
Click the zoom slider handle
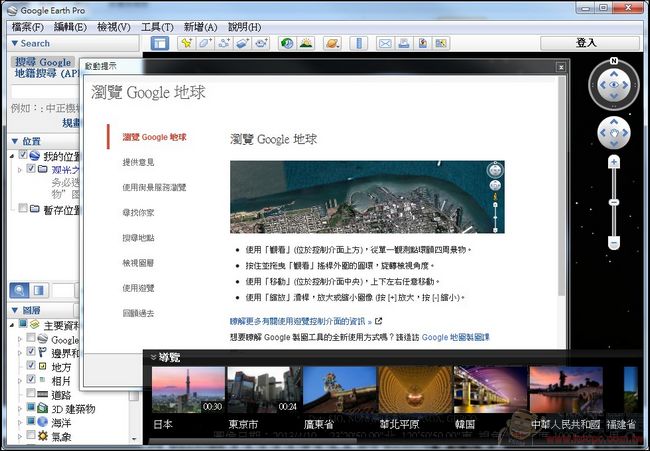pos(614,202)
